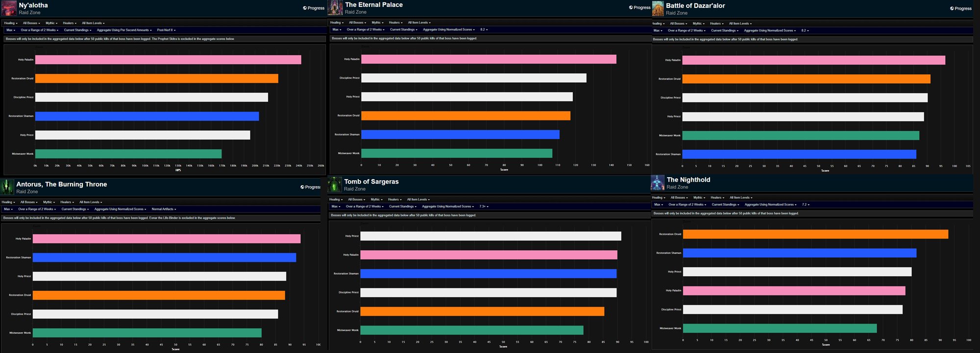The image size is (980, 353).
Task: Click the "Tomb of Sargeras" zone title
Action: tap(371, 182)
